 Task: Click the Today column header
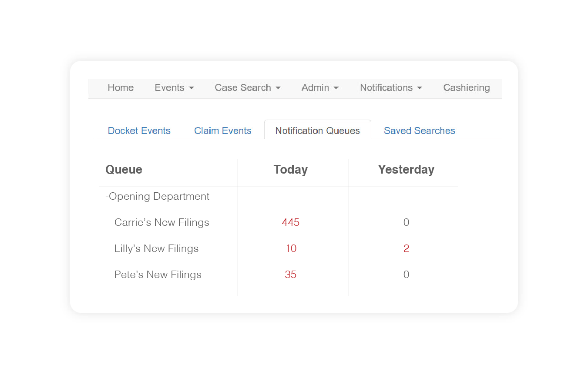(x=290, y=170)
